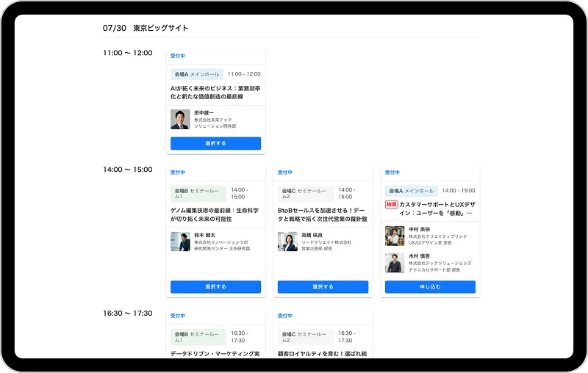This screenshot has height=373, width=588.
Task: Open 高橋 咲良's profile photo
Action: click(287, 242)
